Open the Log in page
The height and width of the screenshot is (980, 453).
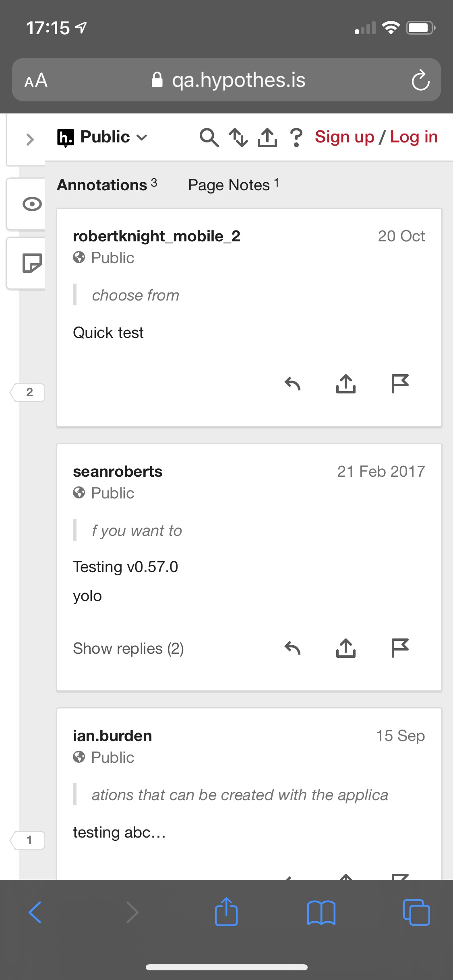pyautogui.click(x=414, y=137)
